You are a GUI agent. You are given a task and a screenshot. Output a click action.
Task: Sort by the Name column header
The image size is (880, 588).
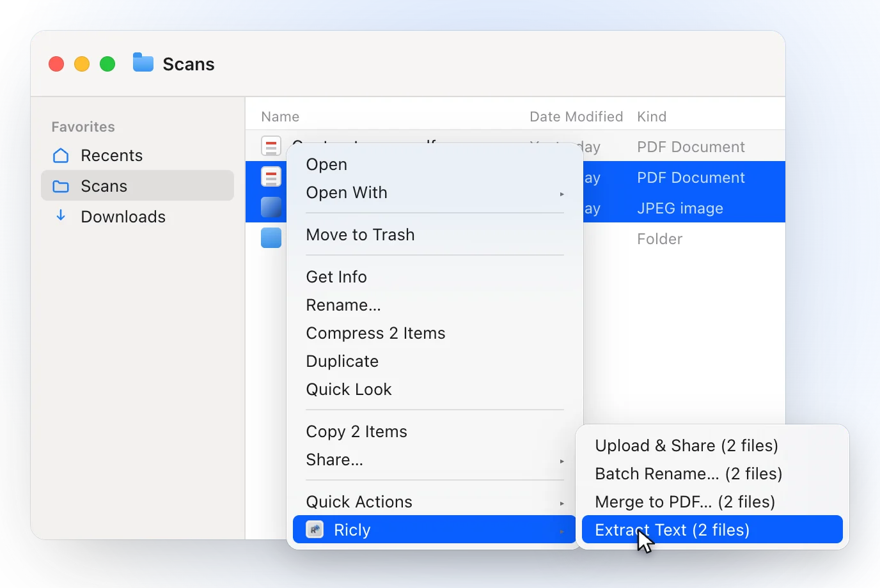coord(280,116)
